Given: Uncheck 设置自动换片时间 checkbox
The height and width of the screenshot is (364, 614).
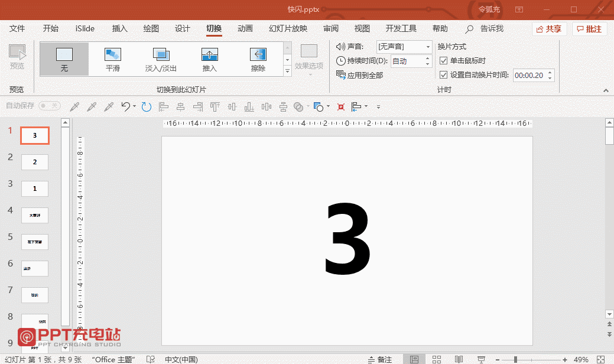Looking at the screenshot, I should 444,75.
